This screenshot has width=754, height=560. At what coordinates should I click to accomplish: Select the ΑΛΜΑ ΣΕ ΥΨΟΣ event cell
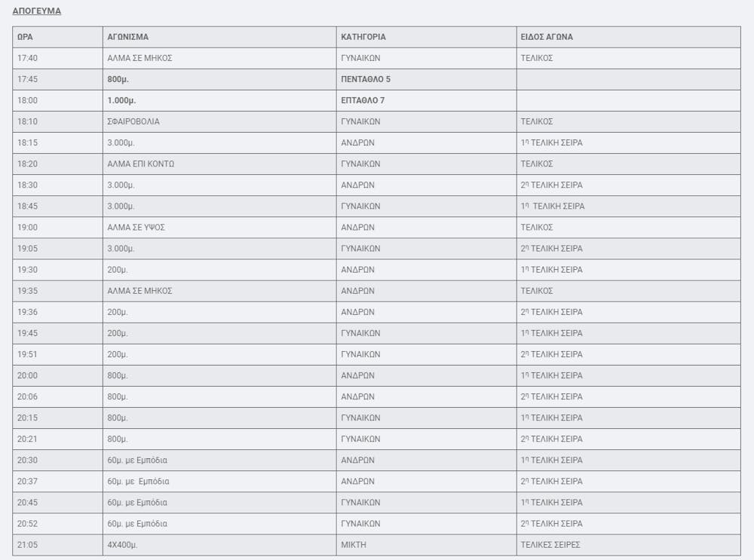click(136, 227)
